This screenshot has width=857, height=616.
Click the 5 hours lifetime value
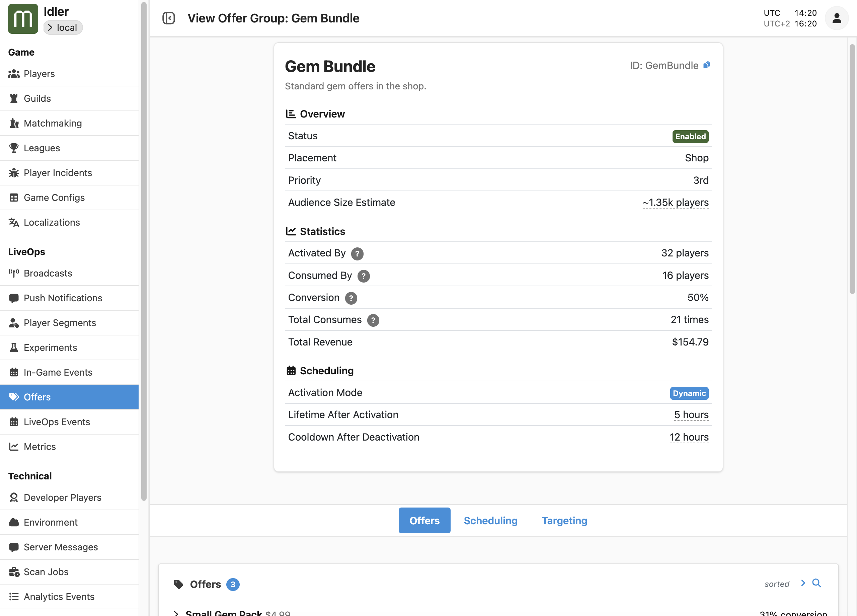(x=692, y=414)
